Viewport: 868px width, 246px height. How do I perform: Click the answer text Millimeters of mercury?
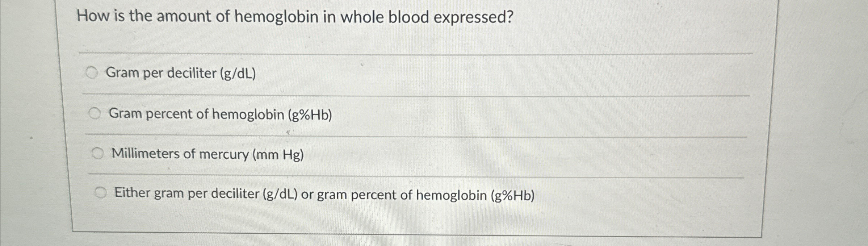pos(207,154)
